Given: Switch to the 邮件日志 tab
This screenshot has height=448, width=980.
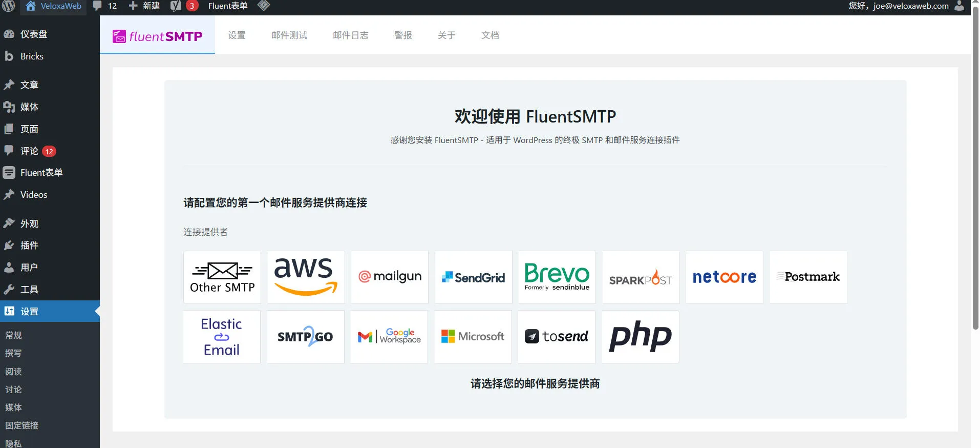Looking at the screenshot, I should pyautogui.click(x=351, y=35).
